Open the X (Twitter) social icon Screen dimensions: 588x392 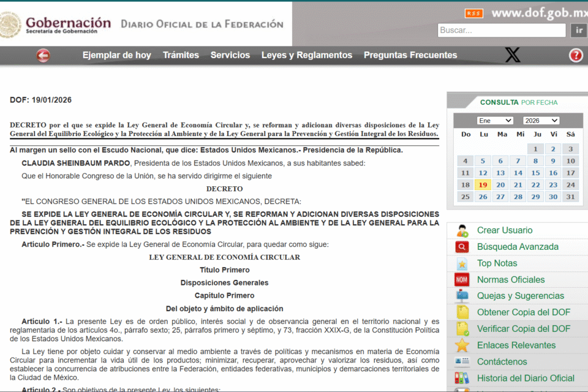[x=513, y=55]
